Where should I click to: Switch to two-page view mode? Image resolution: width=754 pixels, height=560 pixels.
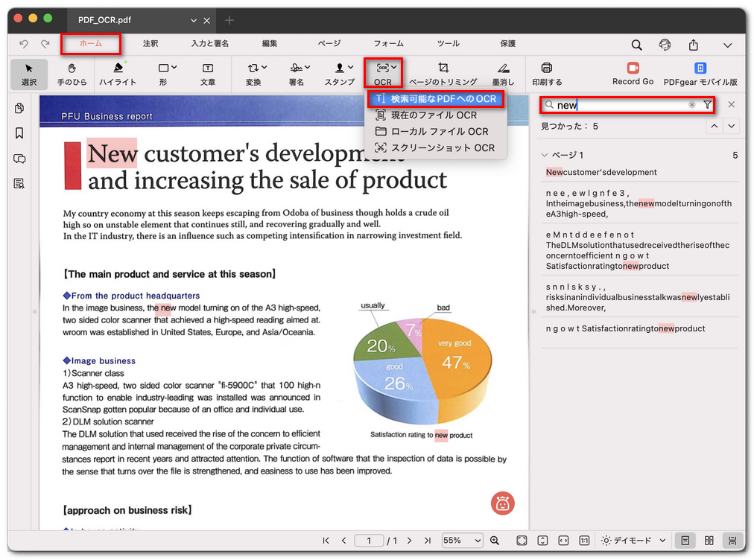[709, 541]
